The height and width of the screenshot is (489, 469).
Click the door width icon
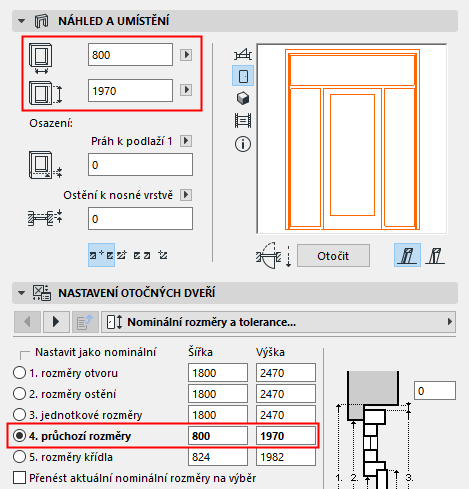click(41, 58)
